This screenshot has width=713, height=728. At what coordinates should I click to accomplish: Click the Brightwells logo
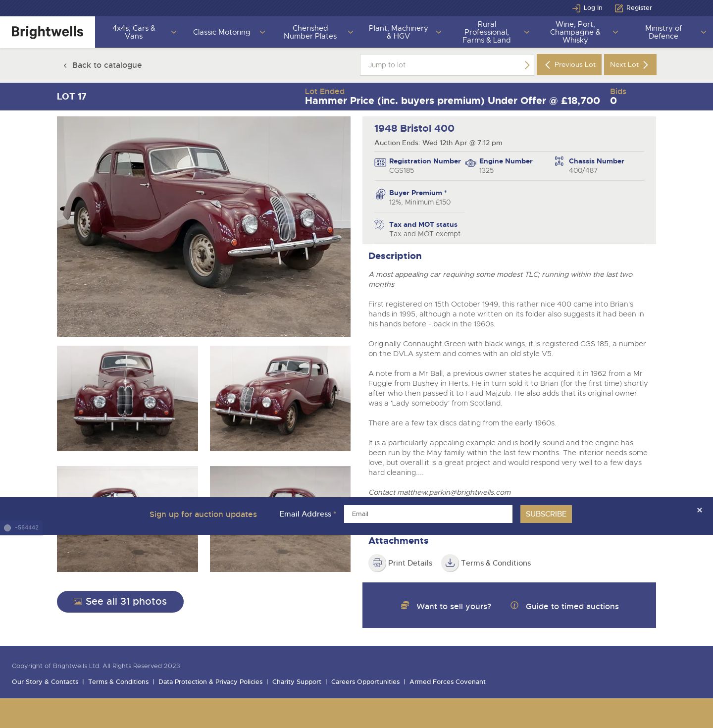point(48,32)
